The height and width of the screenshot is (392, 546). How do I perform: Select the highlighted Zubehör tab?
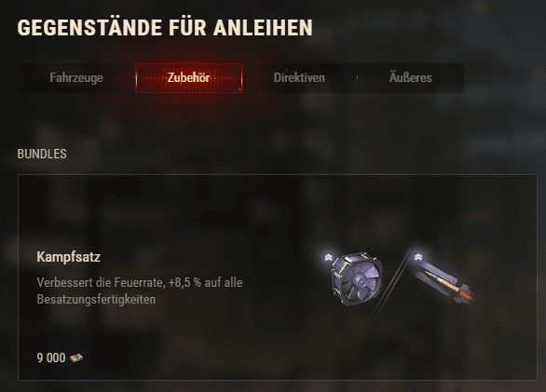click(x=189, y=77)
